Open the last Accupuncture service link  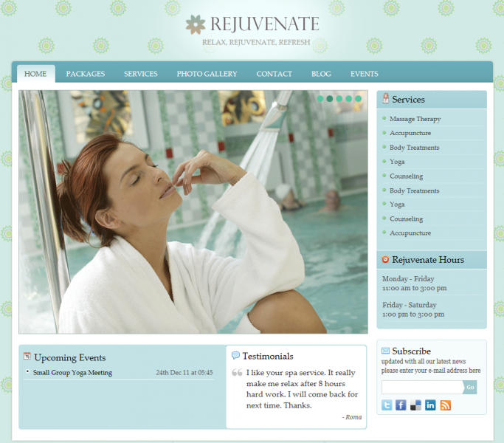point(410,233)
